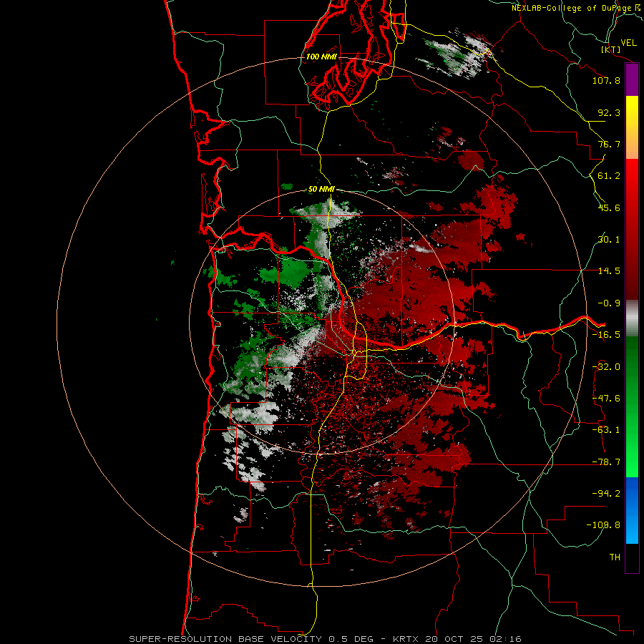This screenshot has height=644, width=644.
Task: Select the -78.7 scale value
Action: 606,462
